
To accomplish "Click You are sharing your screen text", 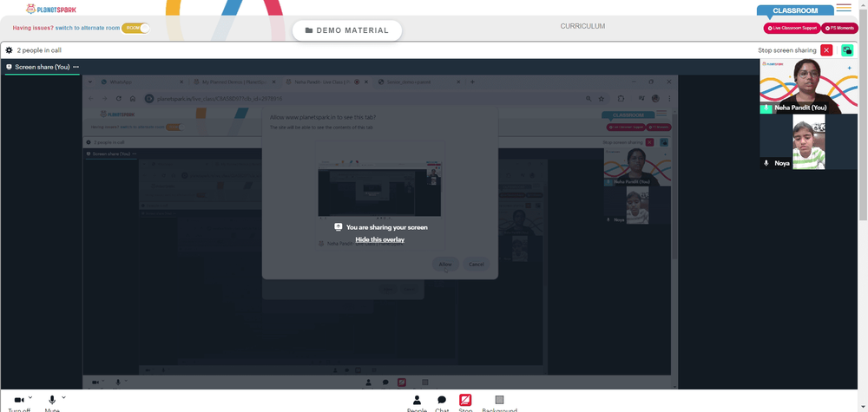I will [x=387, y=227].
